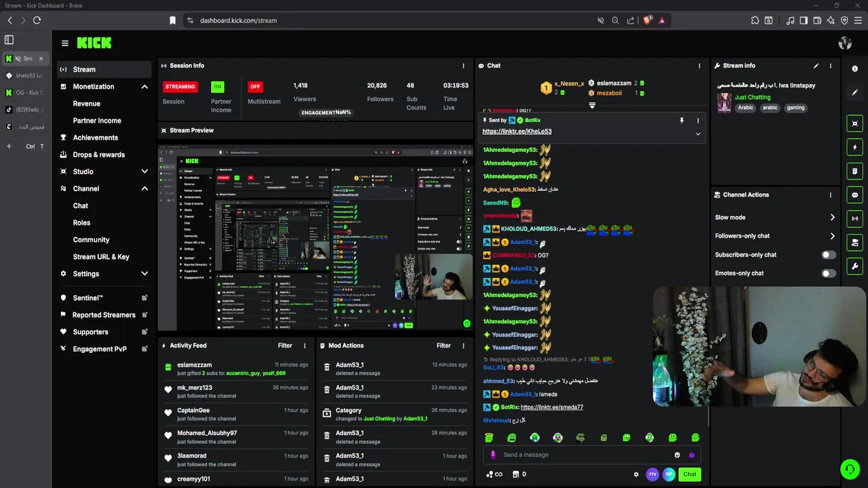
Task: Open Reported Streamers external link
Action: click(144, 314)
